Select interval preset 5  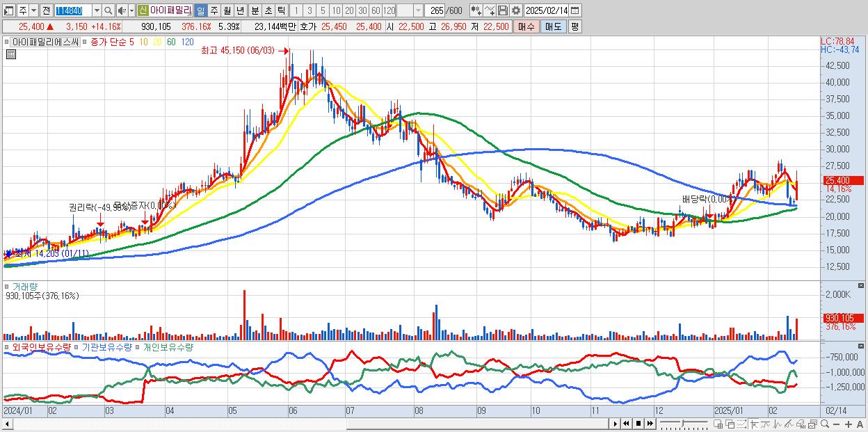point(323,10)
